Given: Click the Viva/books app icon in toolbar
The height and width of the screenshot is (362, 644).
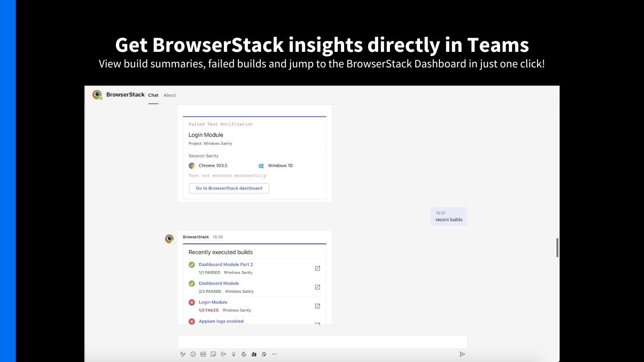Looking at the screenshot, I should click(254, 354).
